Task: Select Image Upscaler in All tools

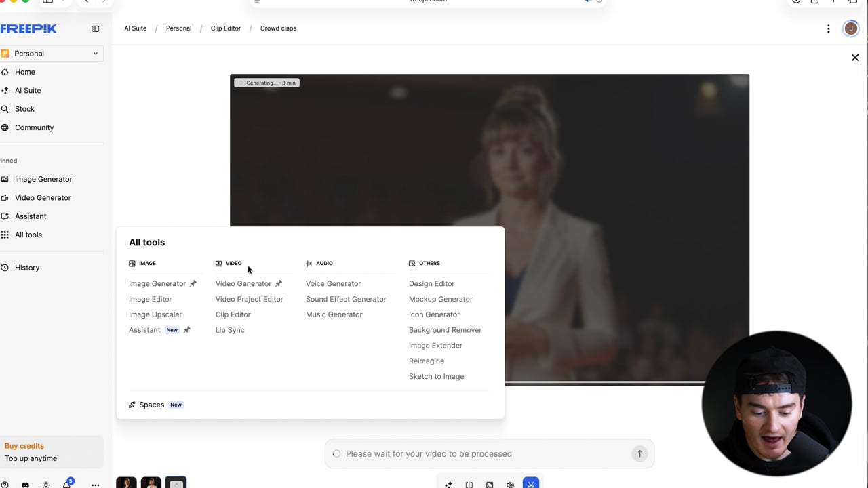Action: point(155,315)
